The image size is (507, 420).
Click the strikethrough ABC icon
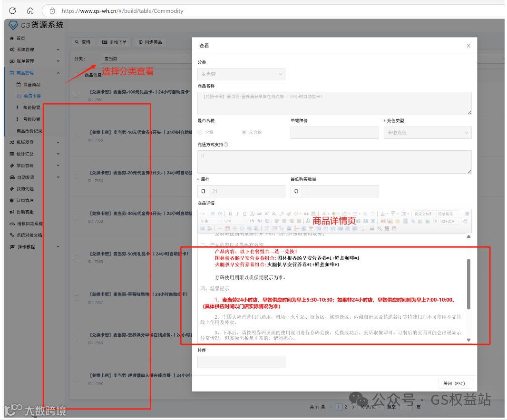click(259, 214)
